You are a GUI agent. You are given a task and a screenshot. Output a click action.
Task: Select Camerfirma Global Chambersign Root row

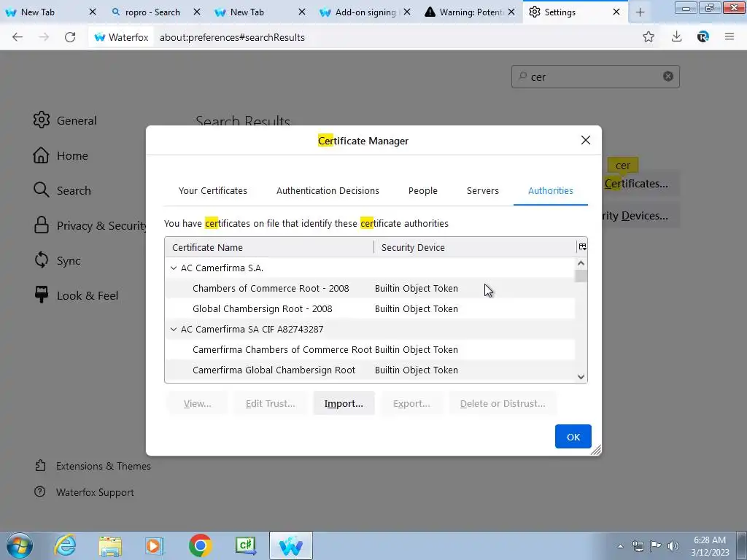(370, 370)
